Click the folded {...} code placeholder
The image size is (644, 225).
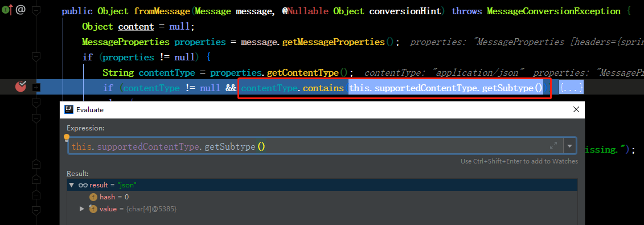[571, 88]
